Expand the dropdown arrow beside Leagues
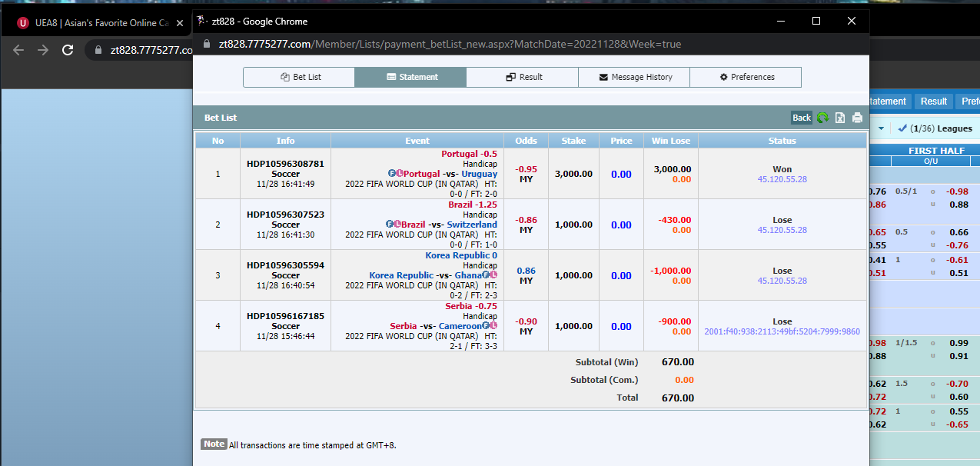The width and height of the screenshot is (980, 466). coord(881,128)
